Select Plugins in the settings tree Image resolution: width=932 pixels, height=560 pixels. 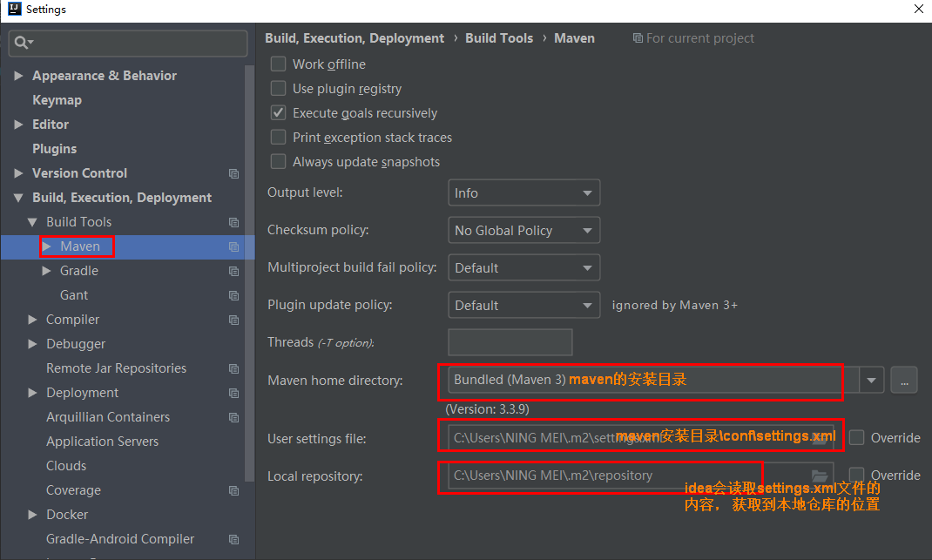tap(54, 149)
